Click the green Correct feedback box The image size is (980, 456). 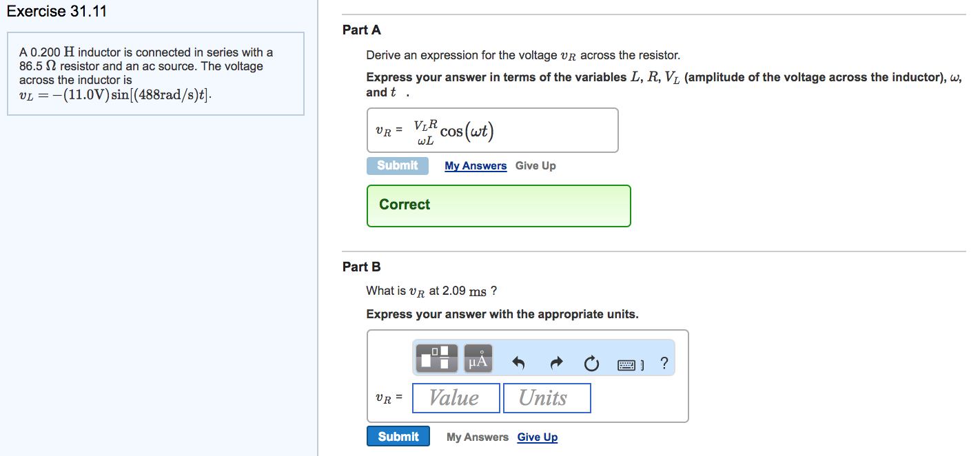pos(498,205)
